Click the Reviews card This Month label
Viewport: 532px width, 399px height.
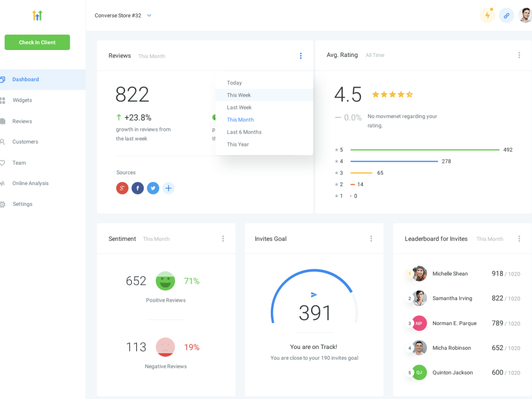[x=152, y=56]
